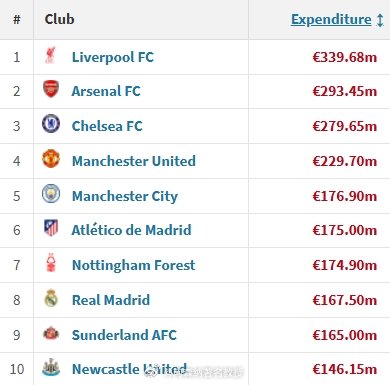Click the Sunderland AFC crest icon
Image resolution: width=390 pixels, height=385 pixels.
pos(51,333)
